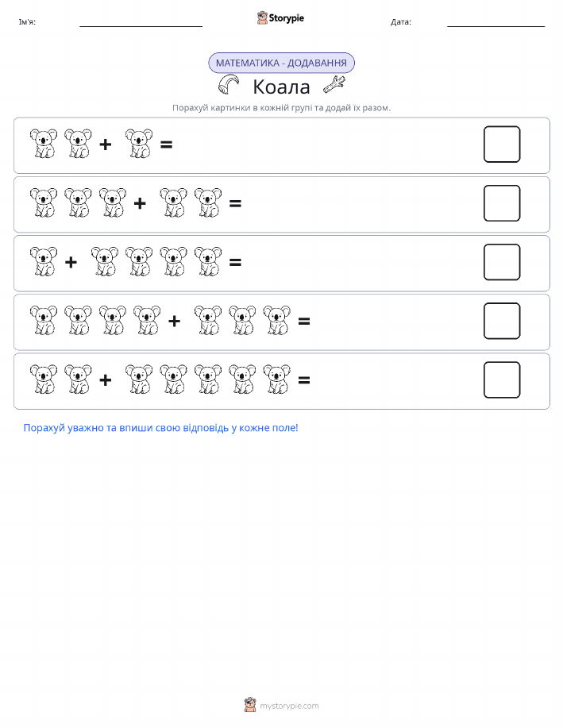Click the Storypie logo at top
Viewport: 563px width, 728px height.
[x=280, y=18]
